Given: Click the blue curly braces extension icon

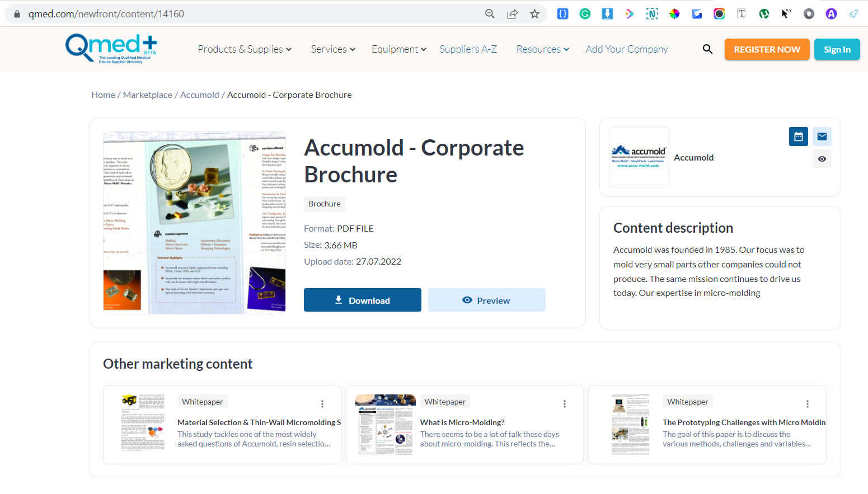Looking at the screenshot, I should click(x=562, y=14).
